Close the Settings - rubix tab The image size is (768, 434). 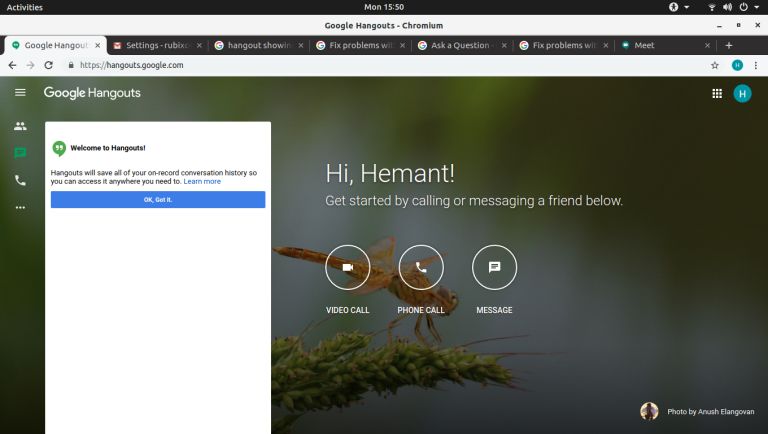pos(199,45)
